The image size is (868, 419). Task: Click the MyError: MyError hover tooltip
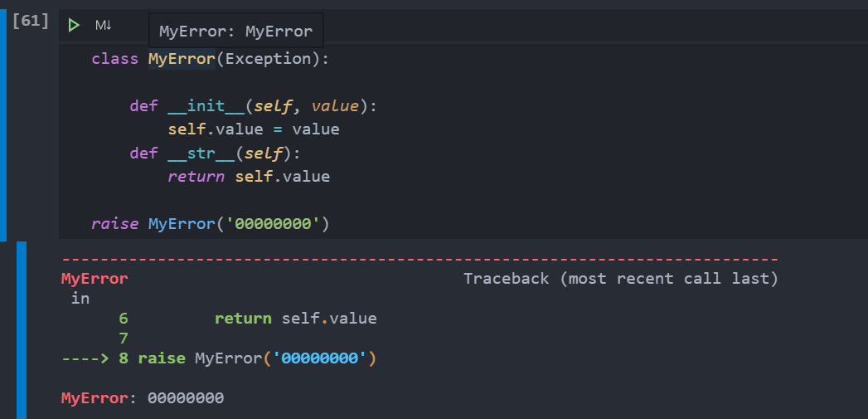(235, 31)
